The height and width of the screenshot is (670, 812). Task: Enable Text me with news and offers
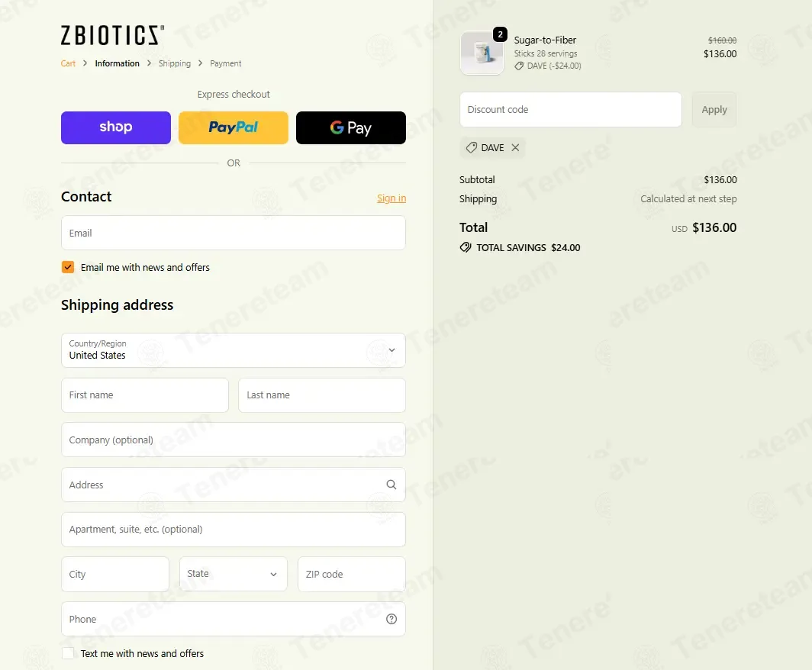(x=68, y=653)
